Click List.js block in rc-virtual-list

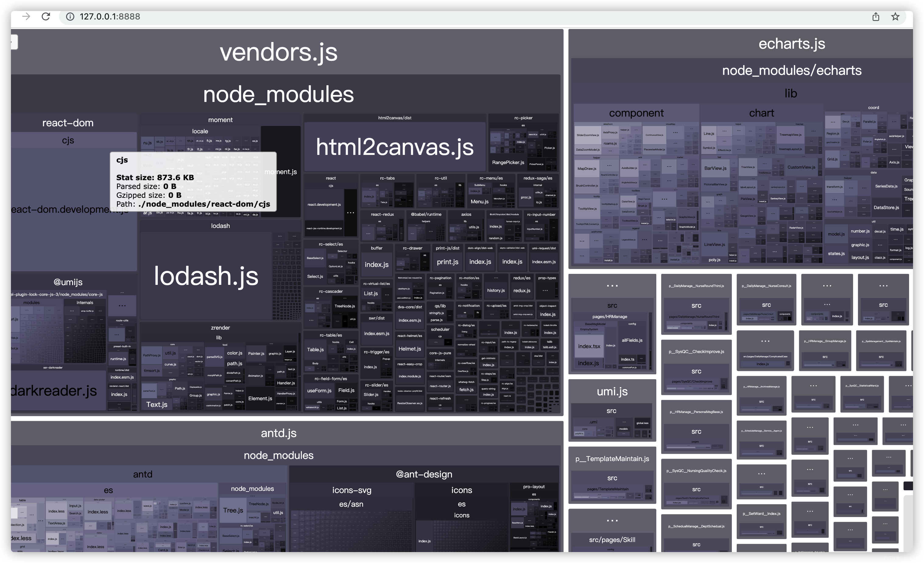tap(371, 293)
